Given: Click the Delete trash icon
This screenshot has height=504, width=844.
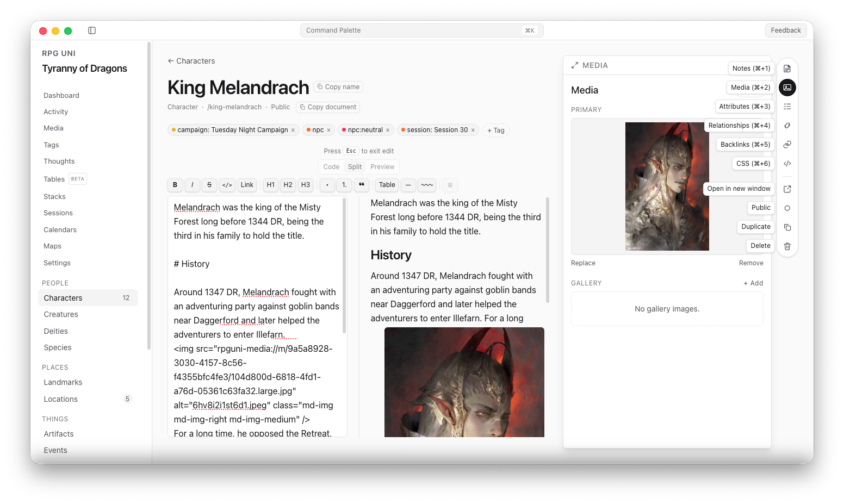Looking at the screenshot, I should click(x=787, y=246).
